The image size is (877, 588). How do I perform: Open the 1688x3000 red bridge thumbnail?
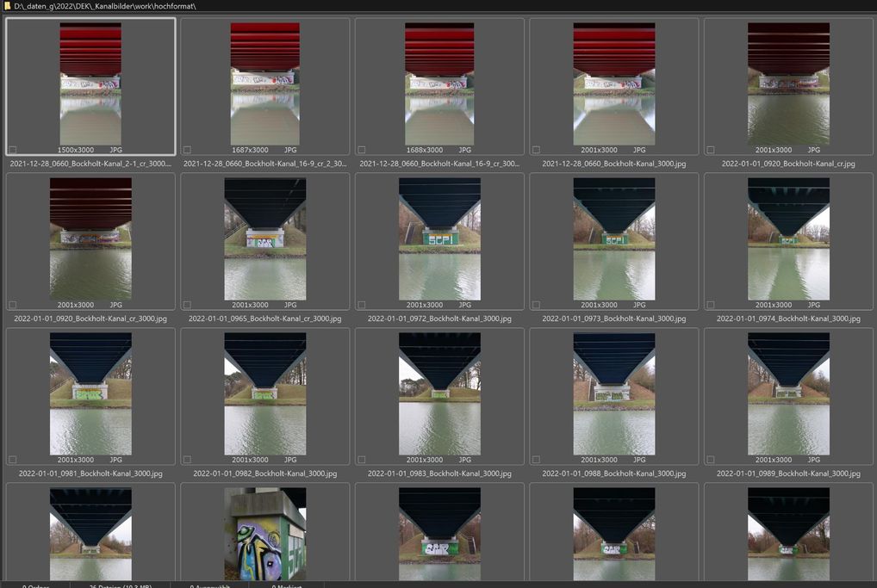click(439, 84)
